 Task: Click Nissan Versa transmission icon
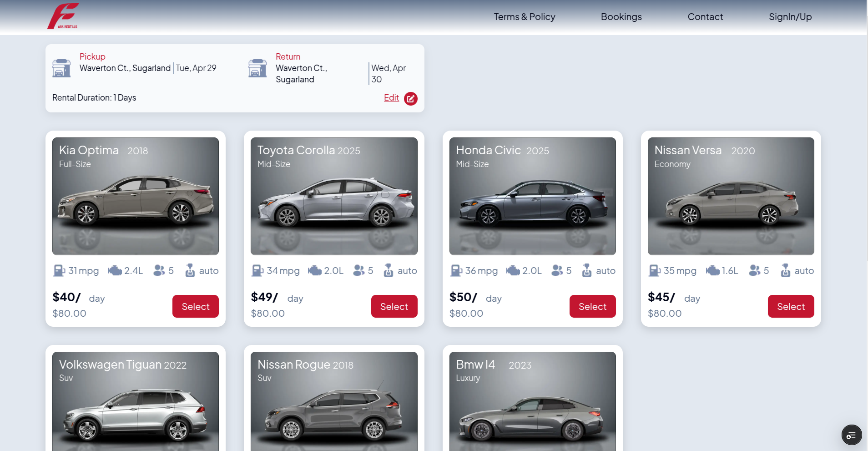pyautogui.click(x=785, y=270)
